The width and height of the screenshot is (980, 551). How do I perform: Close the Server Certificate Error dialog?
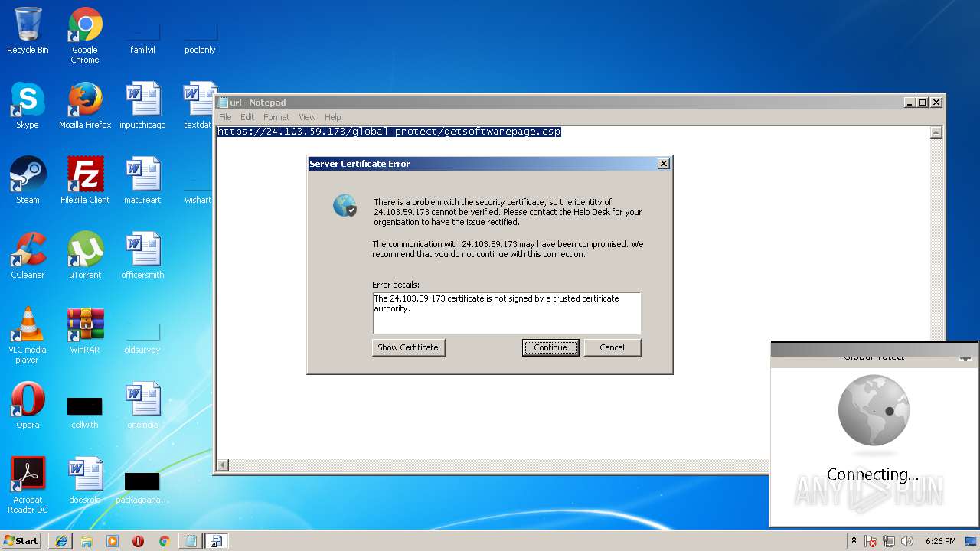point(664,164)
